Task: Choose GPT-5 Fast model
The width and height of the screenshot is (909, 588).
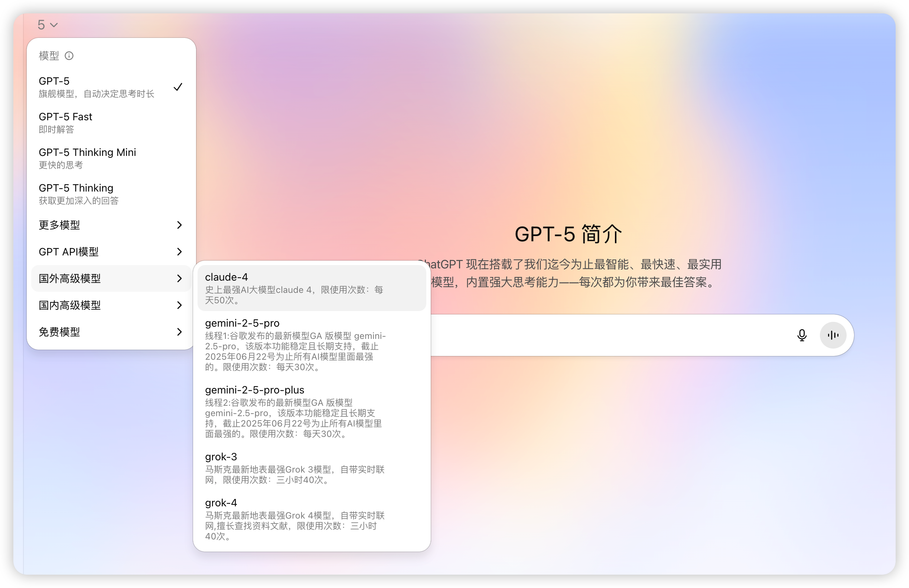Action: click(x=111, y=122)
